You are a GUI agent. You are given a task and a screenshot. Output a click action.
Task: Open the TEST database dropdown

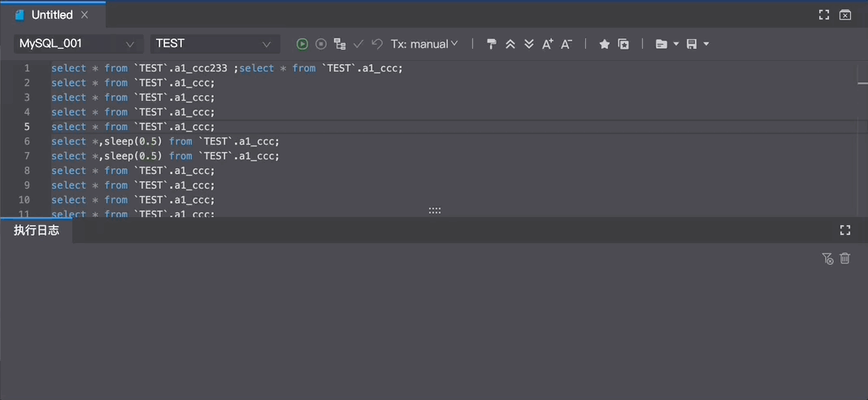(215, 44)
